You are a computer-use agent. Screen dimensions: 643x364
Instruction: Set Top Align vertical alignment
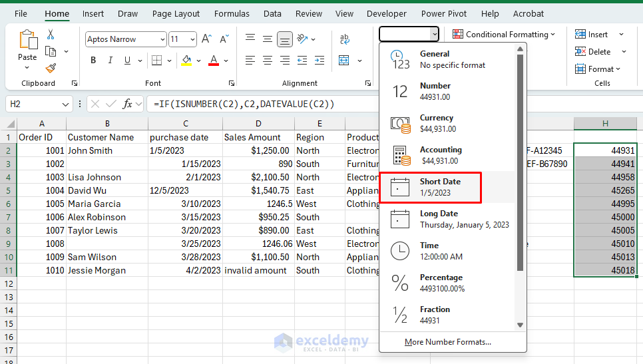[250, 38]
